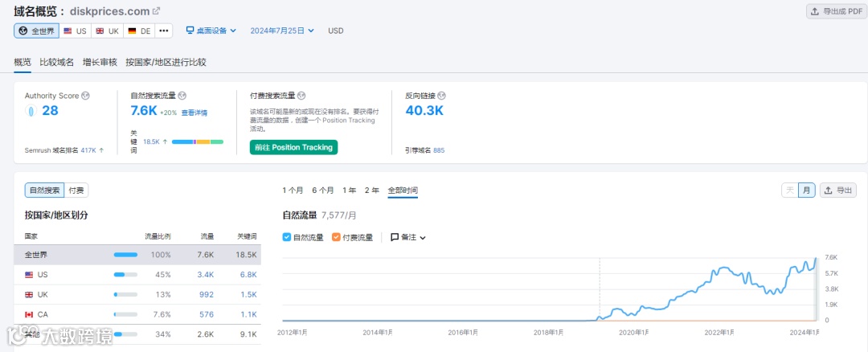Open UK traffic value 992
Viewport: 868px width, 352px height.
[207, 294]
